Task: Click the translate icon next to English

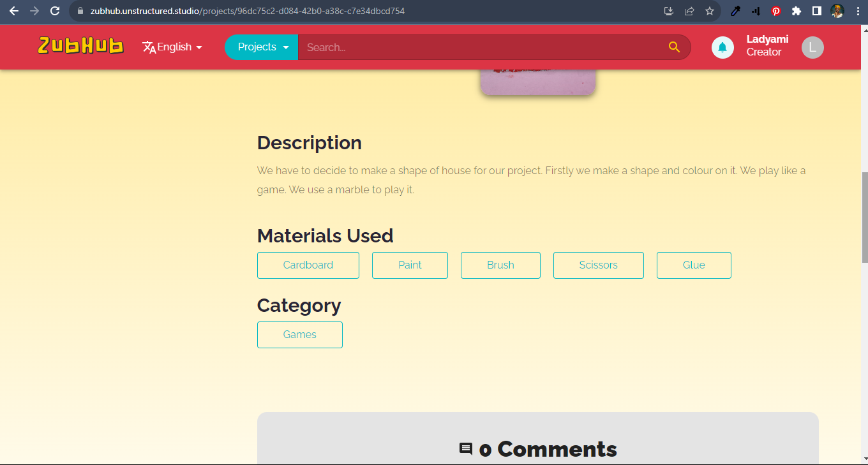Action: [x=149, y=47]
